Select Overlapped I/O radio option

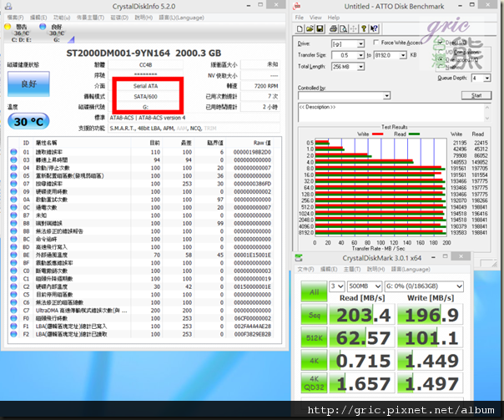pos(441,60)
